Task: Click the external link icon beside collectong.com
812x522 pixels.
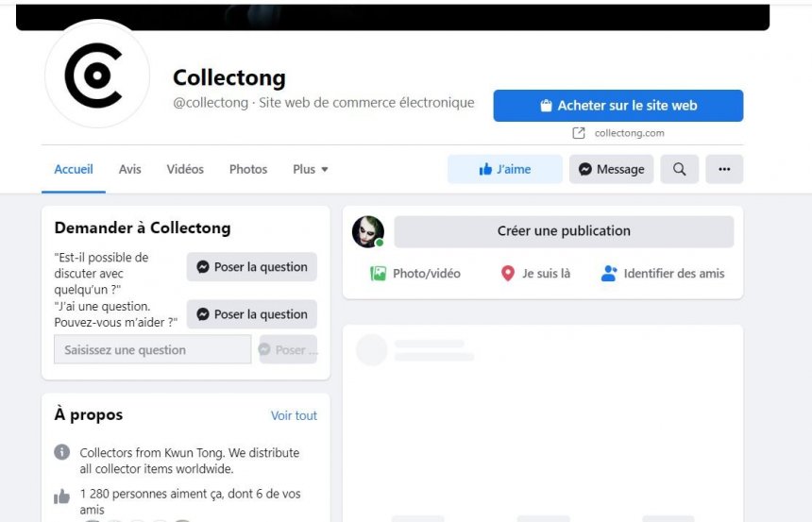Action: (x=579, y=133)
